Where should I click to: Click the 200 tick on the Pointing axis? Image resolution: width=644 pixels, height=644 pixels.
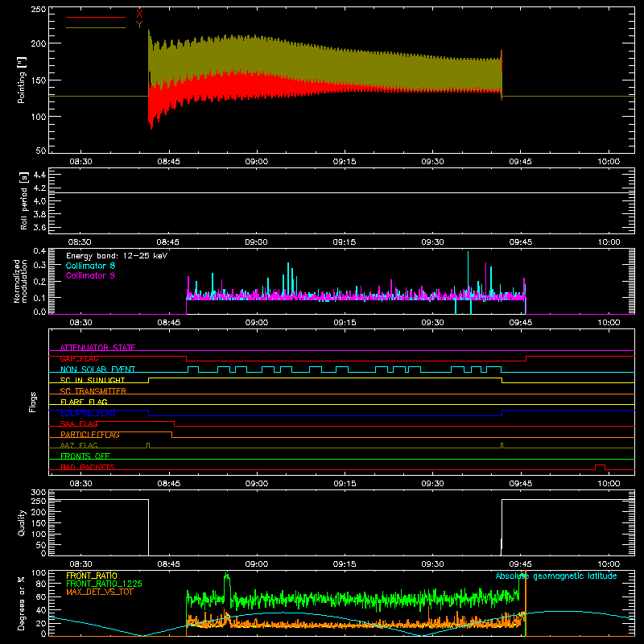tap(39, 43)
